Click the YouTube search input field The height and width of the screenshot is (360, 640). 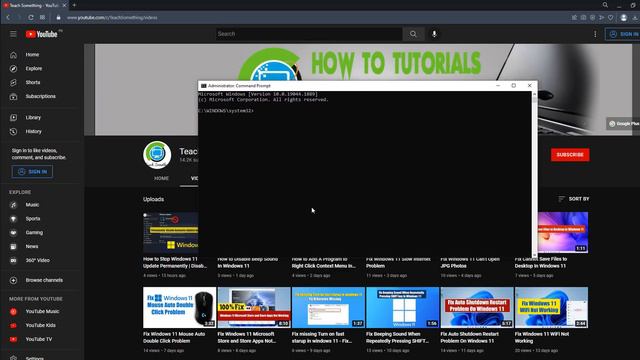[x=309, y=34]
